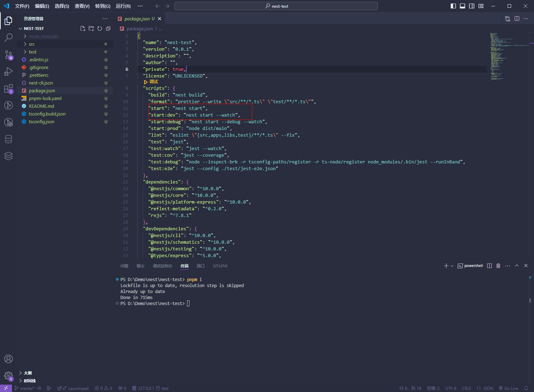
Task: Select tsconfig.build.json in explorer
Action: 47,114
